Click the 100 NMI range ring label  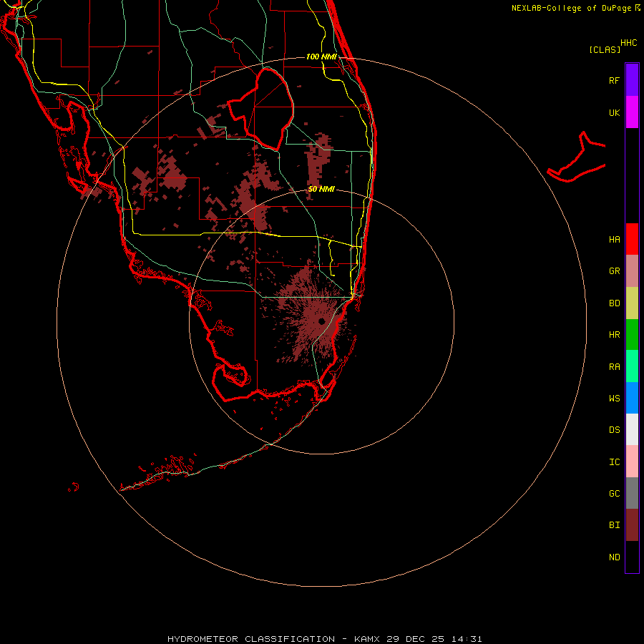tap(321, 57)
